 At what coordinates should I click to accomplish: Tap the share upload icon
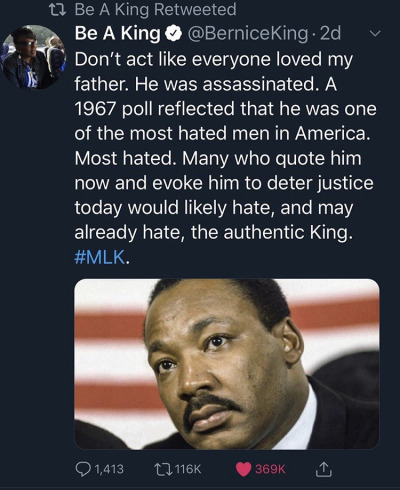tap(323, 469)
